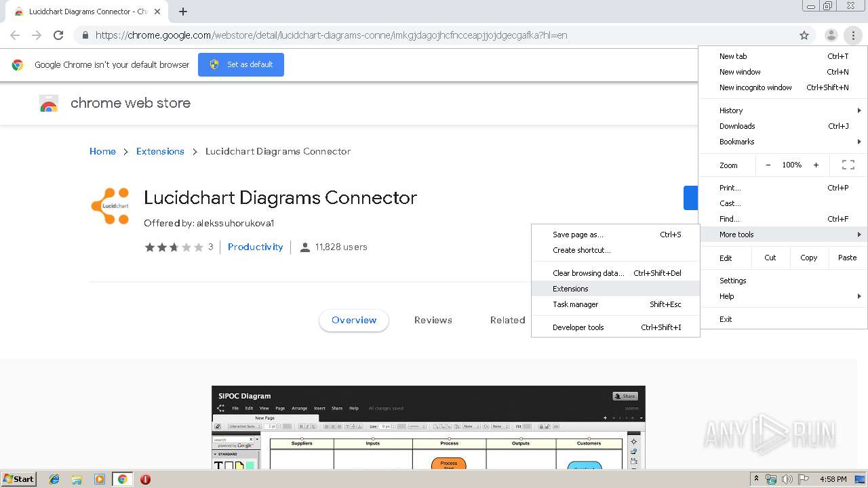Image resolution: width=868 pixels, height=488 pixels.
Task: Open Downloads from Chrome menu
Action: pos(783,126)
